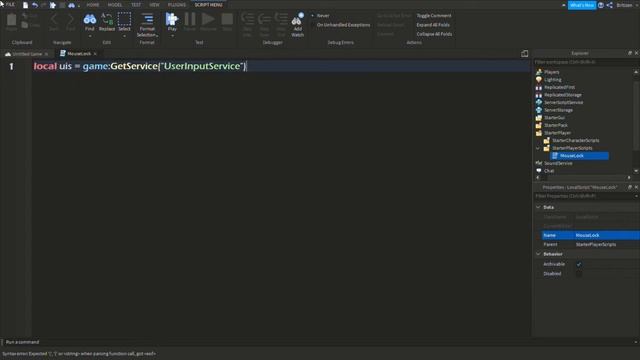Select ReplicatedStorage in Explorer
Screen dimensions: 640x360
coord(562,95)
